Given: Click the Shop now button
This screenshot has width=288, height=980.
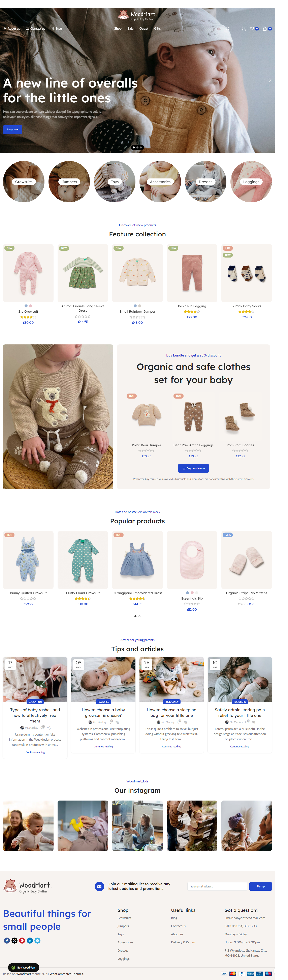Looking at the screenshot, I should pyautogui.click(x=12, y=129).
